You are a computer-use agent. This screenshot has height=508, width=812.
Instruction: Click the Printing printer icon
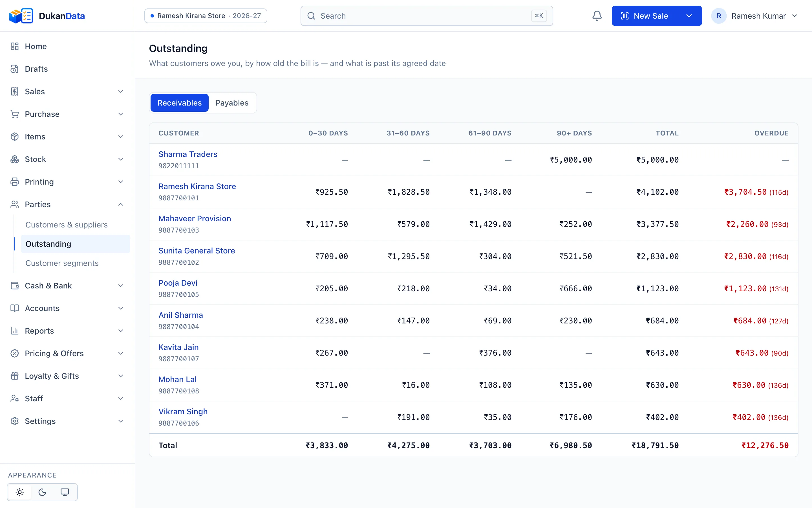tap(14, 182)
